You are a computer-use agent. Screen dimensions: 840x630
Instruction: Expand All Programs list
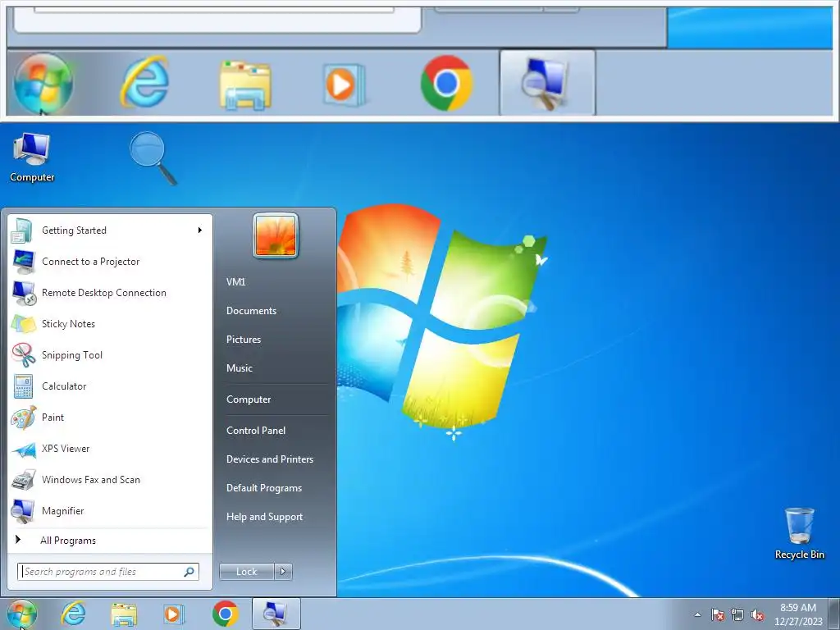110,540
